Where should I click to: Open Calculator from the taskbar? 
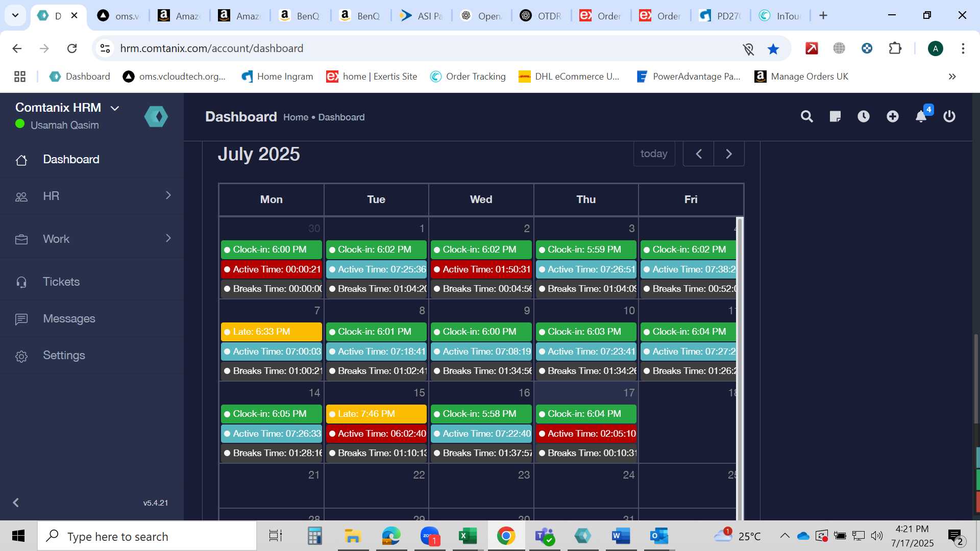tap(314, 536)
